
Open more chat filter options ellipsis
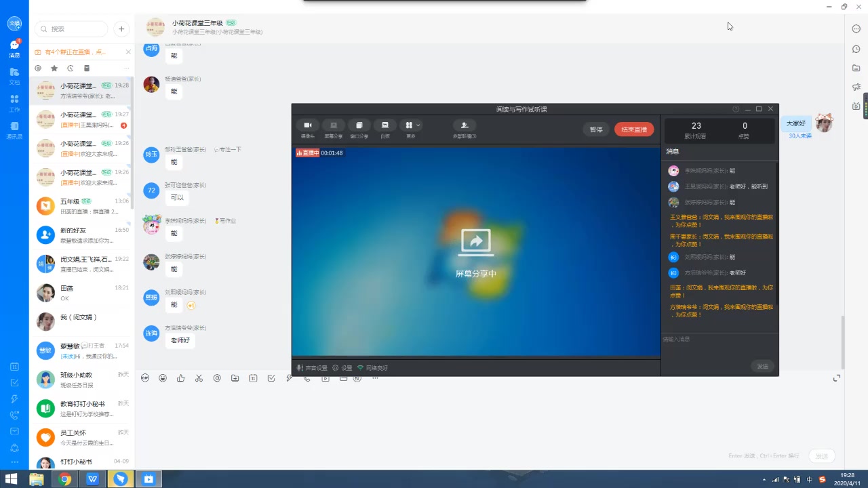(x=126, y=68)
